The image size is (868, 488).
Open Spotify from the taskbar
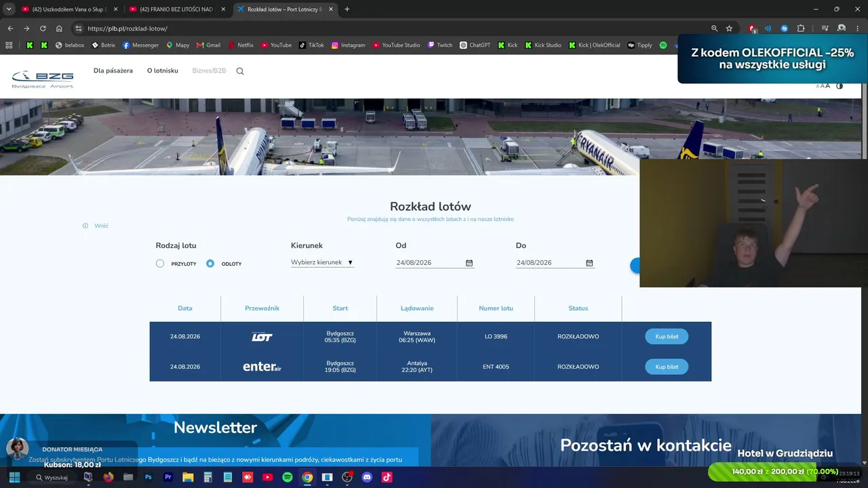288,477
